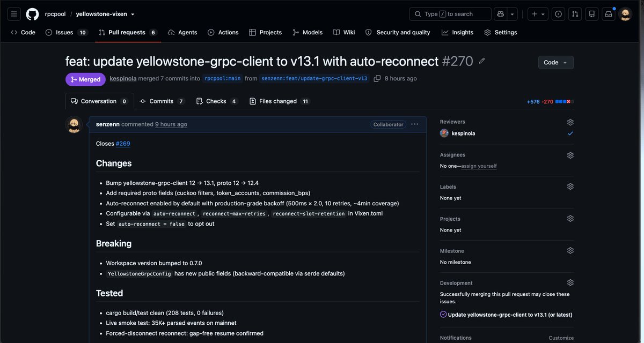Click the Breaking heading in description
This screenshot has width=644, height=343.
click(114, 243)
